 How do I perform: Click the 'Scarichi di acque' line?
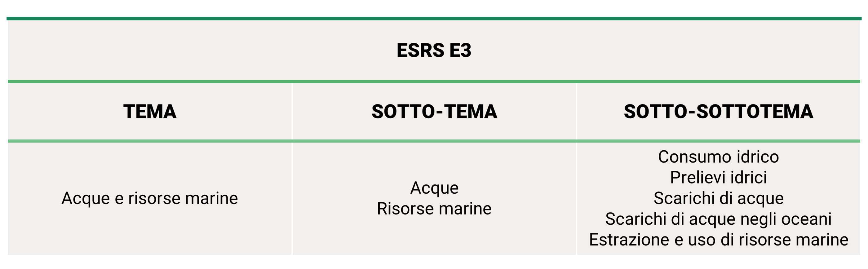pyautogui.click(x=718, y=198)
